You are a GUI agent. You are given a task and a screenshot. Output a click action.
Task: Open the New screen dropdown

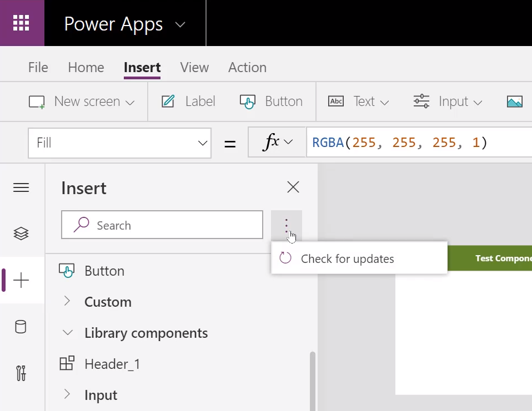[x=82, y=102]
